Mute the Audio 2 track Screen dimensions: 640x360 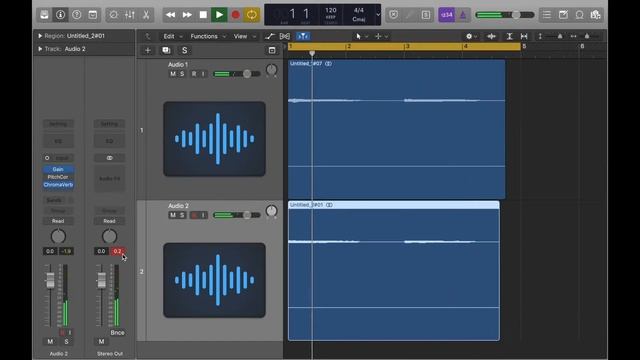[173, 215]
